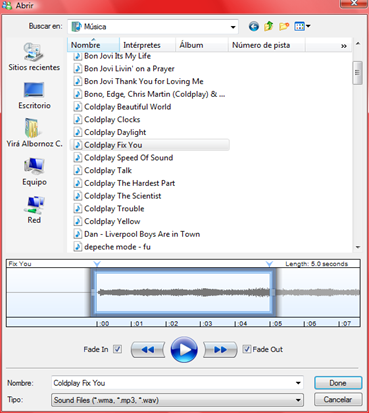The height and width of the screenshot is (413, 369).
Task: Select Coldplay The Scientist
Action: [123, 196]
